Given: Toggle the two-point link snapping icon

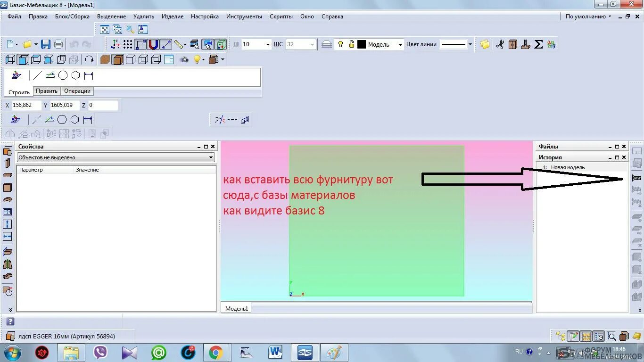Looking at the screenshot, I should pyautogui.click(x=166, y=44).
